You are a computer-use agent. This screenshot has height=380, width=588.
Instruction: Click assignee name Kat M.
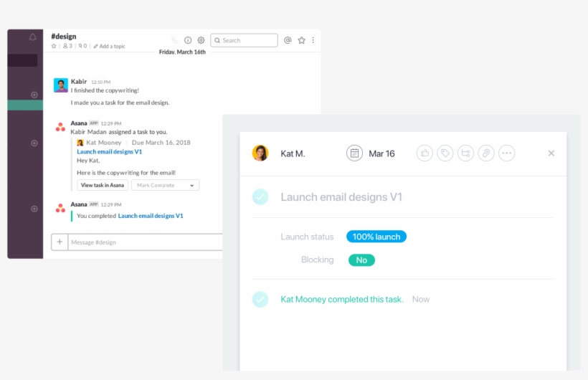pos(293,154)
